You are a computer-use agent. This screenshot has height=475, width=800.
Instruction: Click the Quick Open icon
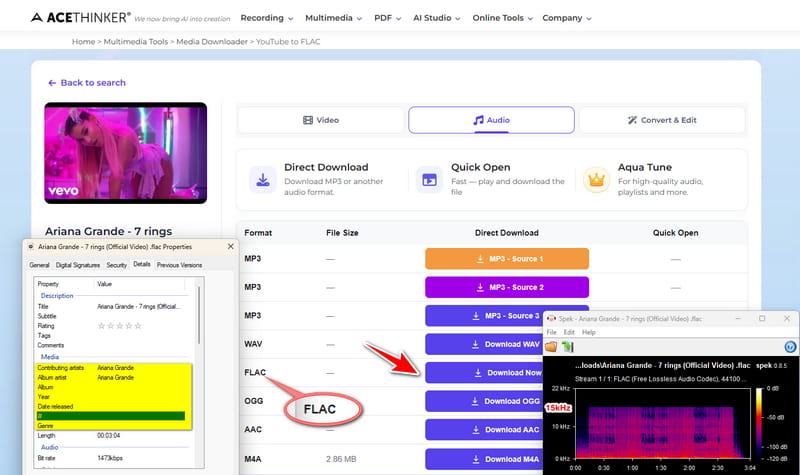pos(429,180)
